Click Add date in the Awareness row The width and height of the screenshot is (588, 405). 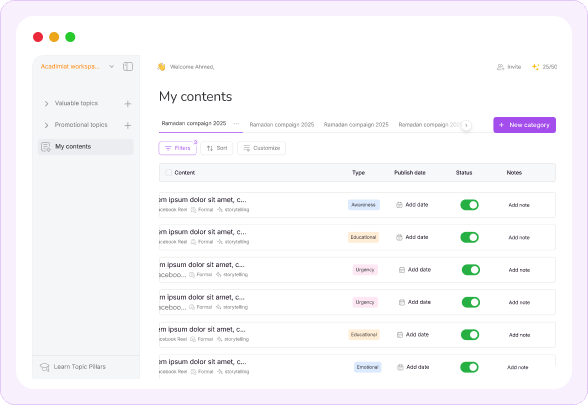click(x=412, y=205)
